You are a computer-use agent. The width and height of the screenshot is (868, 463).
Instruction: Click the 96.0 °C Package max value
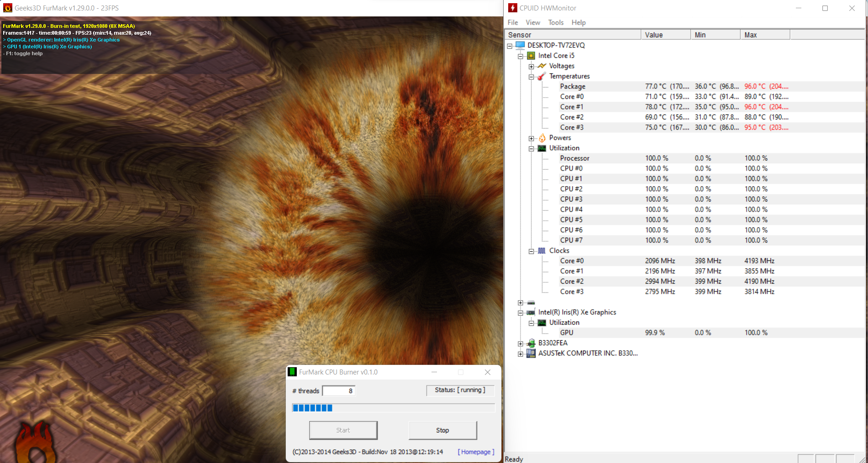click(x=766, y=86)
